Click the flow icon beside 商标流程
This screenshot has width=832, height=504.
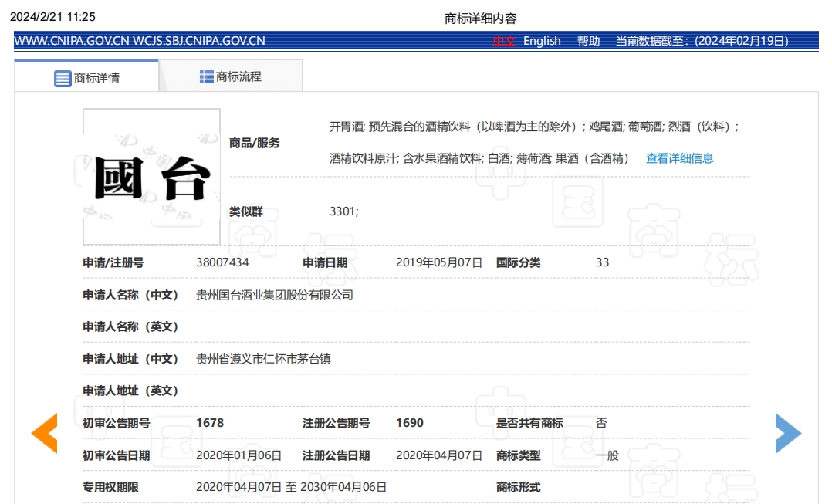(x=206, y=76)
